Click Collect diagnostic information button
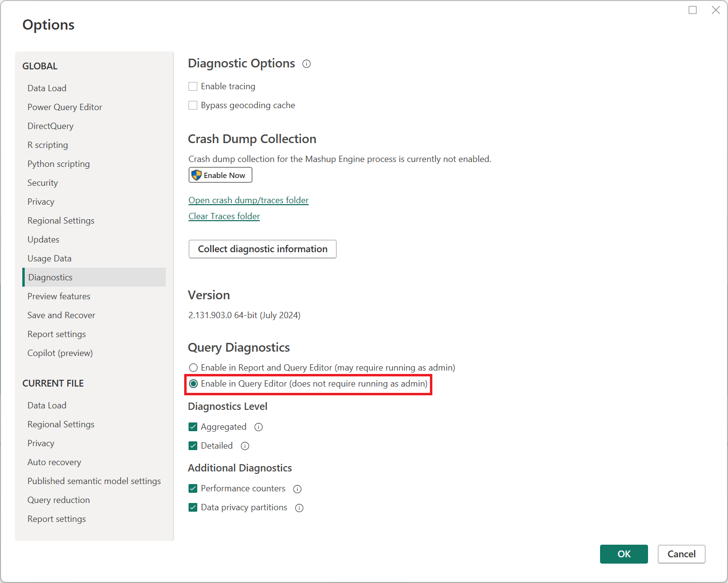Viewport: 728px width, 583px height. [x=263, y=249]
